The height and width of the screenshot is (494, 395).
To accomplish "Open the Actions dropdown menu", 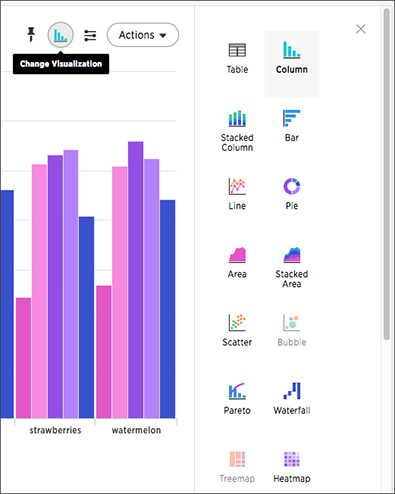I will click(x=143, y=35).
